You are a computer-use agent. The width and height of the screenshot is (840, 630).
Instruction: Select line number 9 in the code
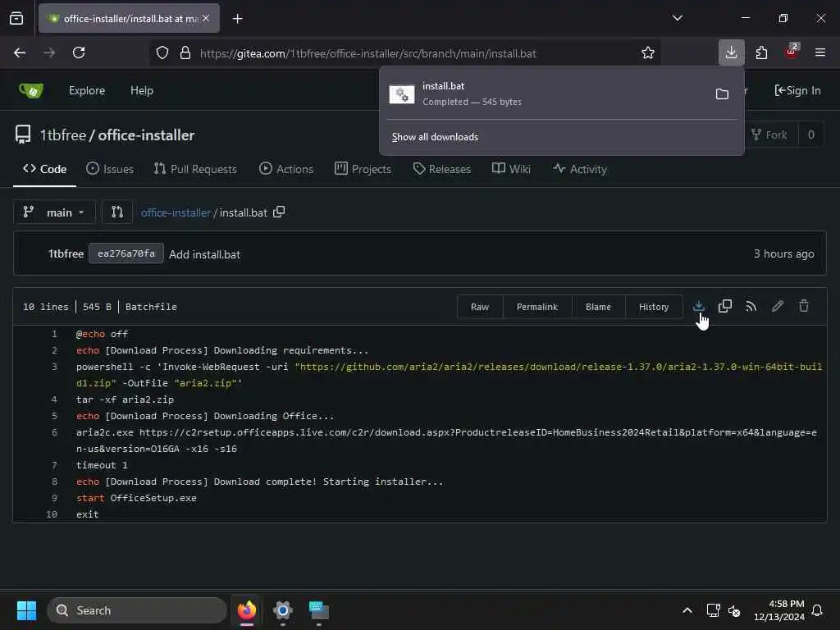[x=54, y=498]
